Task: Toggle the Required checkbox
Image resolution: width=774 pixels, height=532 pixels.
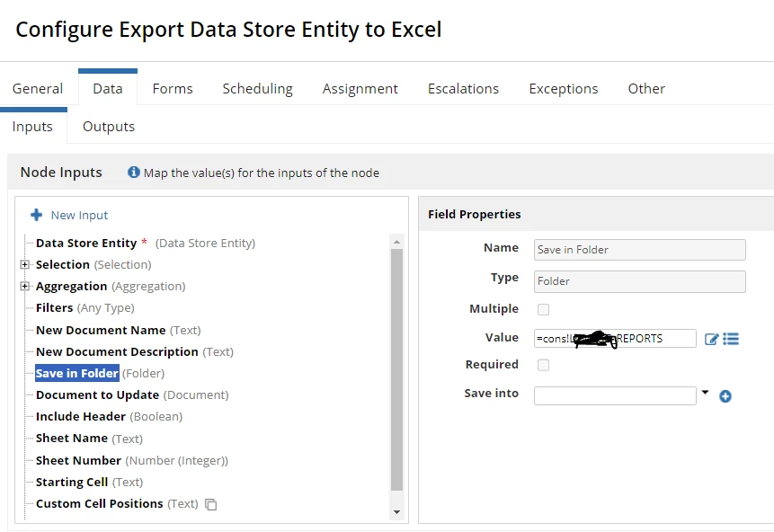Action: (x=543, y=365)
